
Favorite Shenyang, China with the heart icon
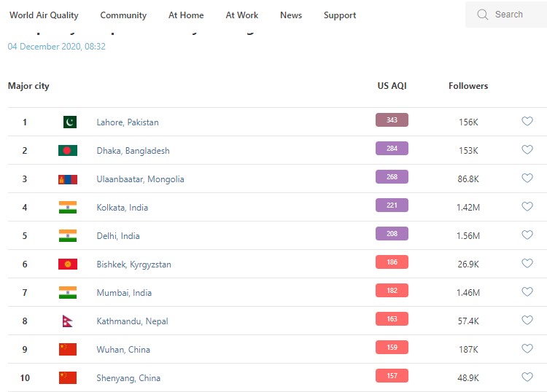[527, 377]
